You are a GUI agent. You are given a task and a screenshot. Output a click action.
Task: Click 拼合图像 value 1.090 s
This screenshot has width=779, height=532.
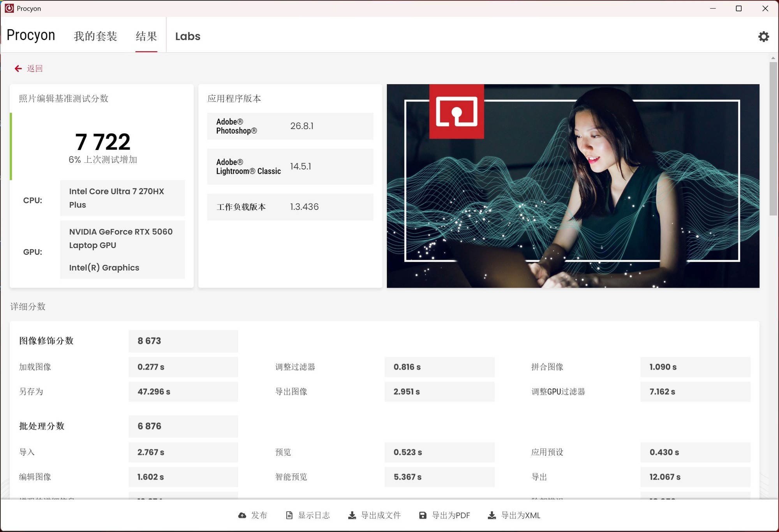pyautogui.click(x=695, y=367)
